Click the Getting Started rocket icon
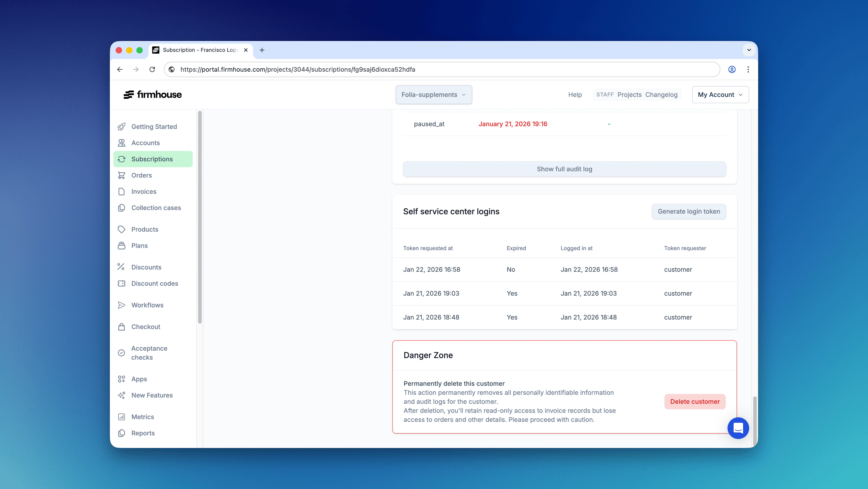This screenshot has width=868, height=489. click(x=121, y=127)
